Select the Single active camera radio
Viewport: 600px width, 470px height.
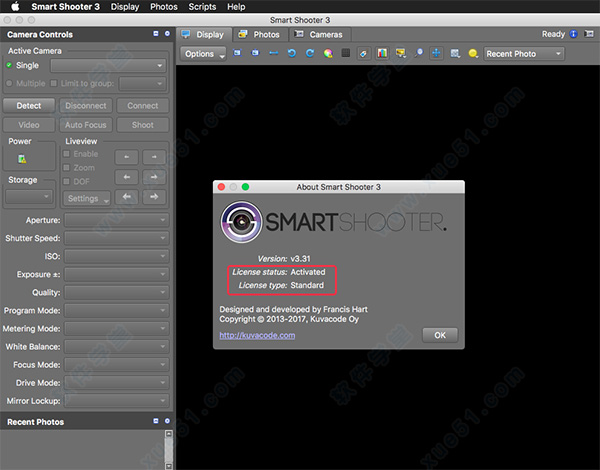[9, 65]
